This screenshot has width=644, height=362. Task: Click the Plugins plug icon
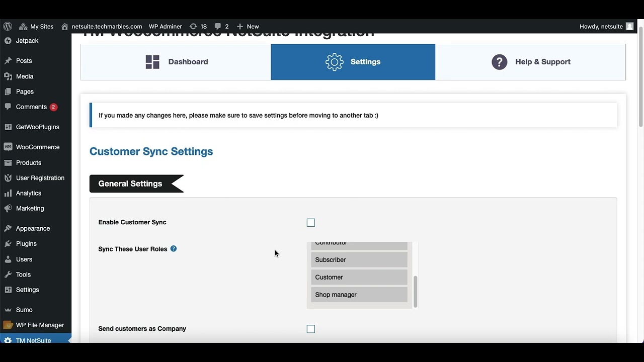pos(8,244)
